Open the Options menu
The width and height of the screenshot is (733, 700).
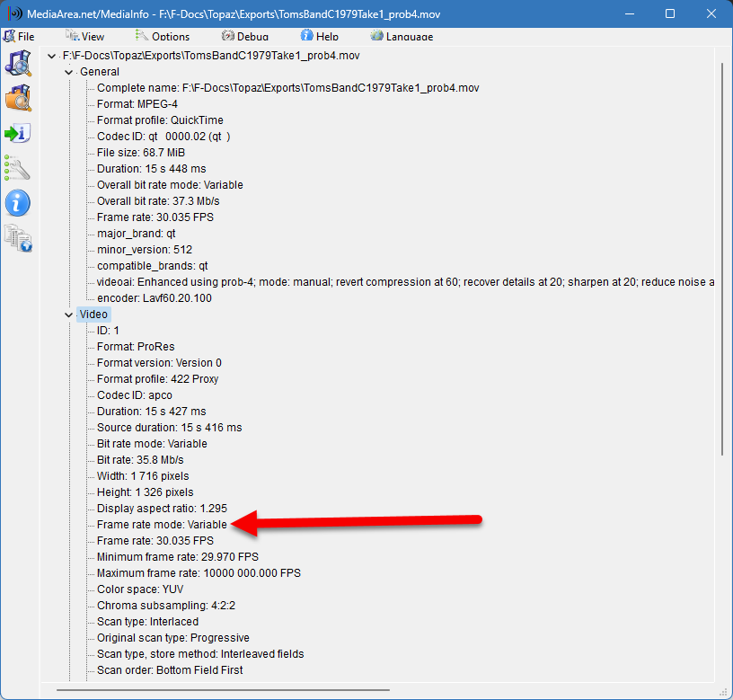coord(163,36)
